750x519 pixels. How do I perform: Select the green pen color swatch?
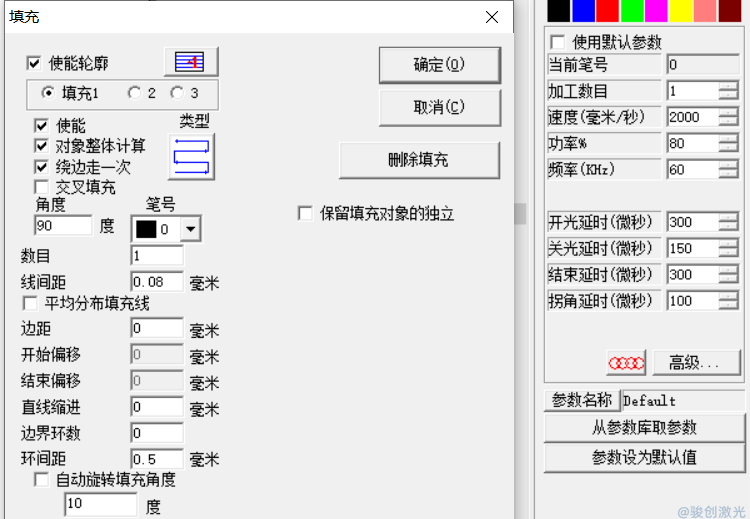pos(632,11)
